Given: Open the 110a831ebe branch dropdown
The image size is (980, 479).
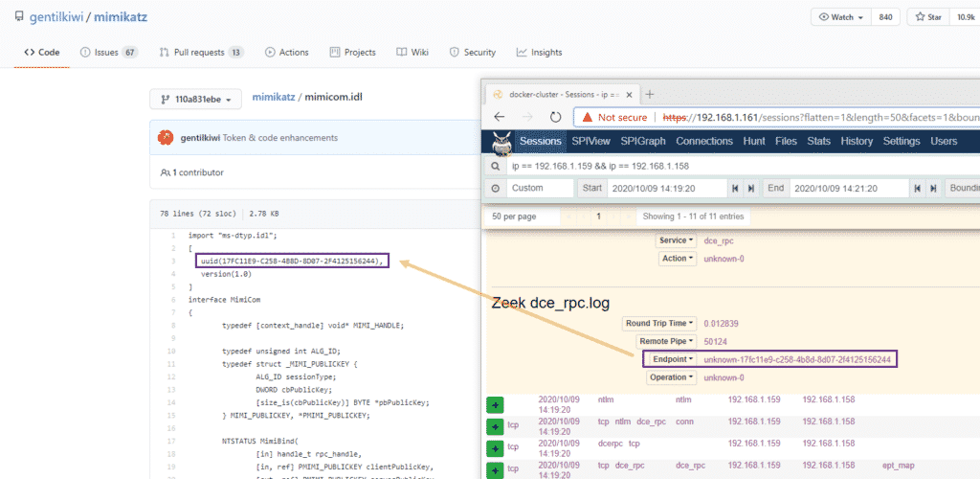Looking at the screenshot, I should [x=195, y=98].
